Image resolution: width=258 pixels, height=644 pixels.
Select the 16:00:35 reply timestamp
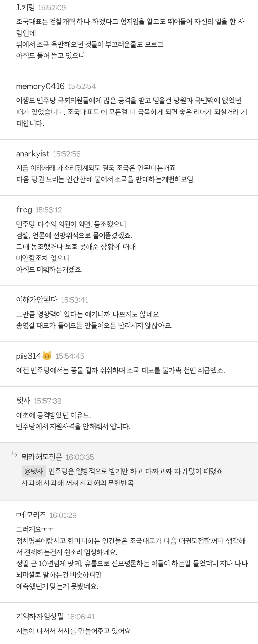tap(80, 457)
